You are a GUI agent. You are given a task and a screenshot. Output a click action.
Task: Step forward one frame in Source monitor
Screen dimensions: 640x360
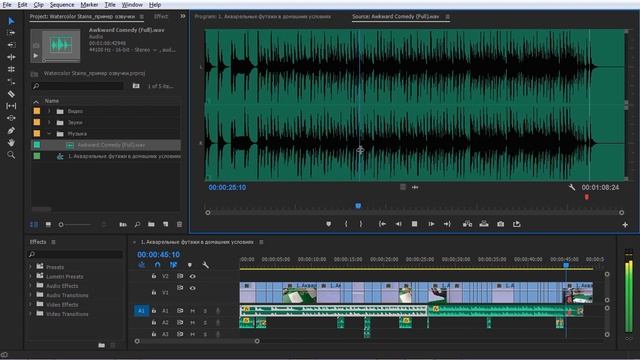pos(431,224)
